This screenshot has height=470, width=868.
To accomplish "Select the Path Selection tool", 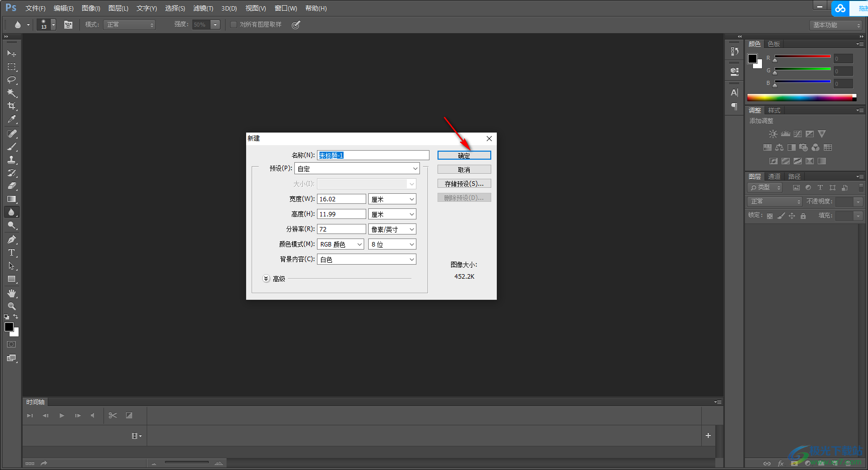I will (x=12, y=266).
